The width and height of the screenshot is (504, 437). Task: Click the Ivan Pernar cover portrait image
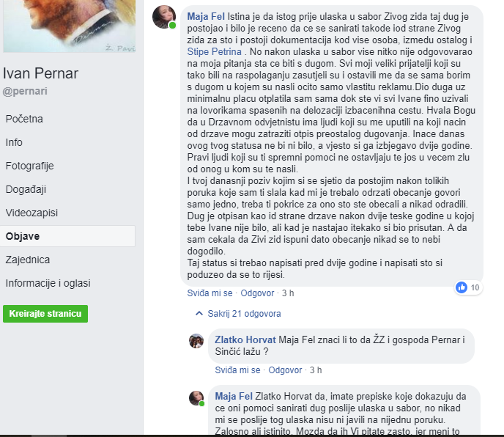[69, 26]
